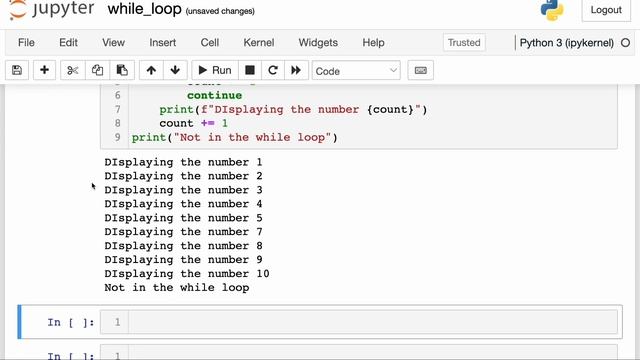Click the Jupyter logo
Viewport: 640px width, 360px height.
tap(52, 9)
